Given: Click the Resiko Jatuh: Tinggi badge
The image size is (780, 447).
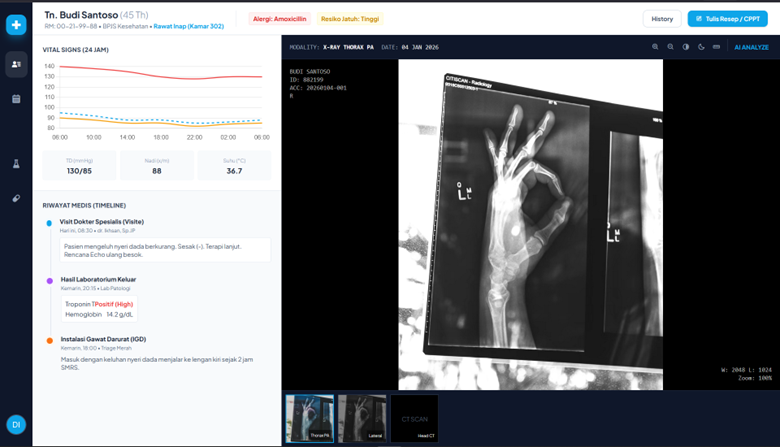Looking at the screenshot, I should click(350, 19).
